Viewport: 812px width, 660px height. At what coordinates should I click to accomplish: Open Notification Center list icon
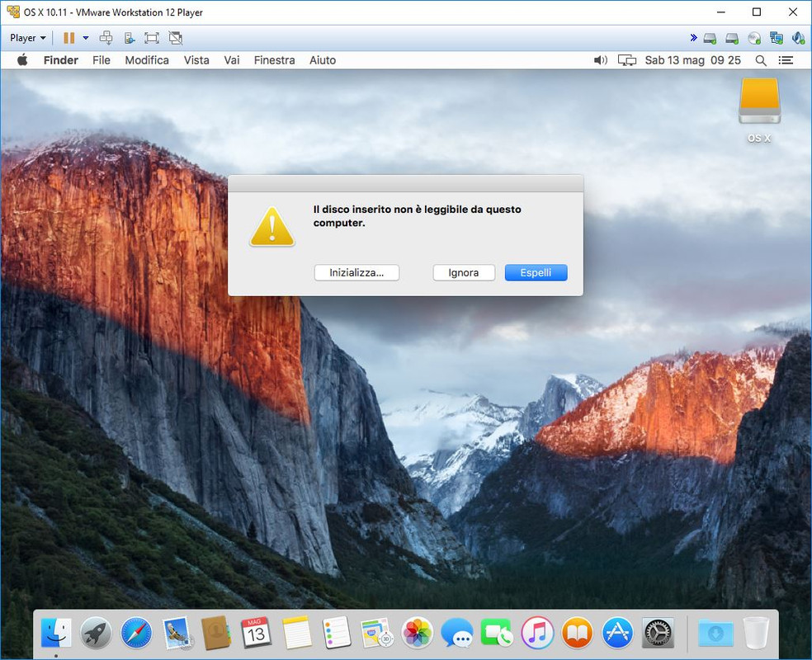click(x=786, y=60)
